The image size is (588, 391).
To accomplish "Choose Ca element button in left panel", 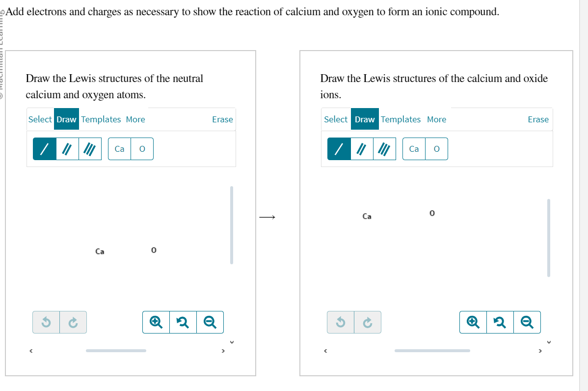I will [x=120, y=149].
